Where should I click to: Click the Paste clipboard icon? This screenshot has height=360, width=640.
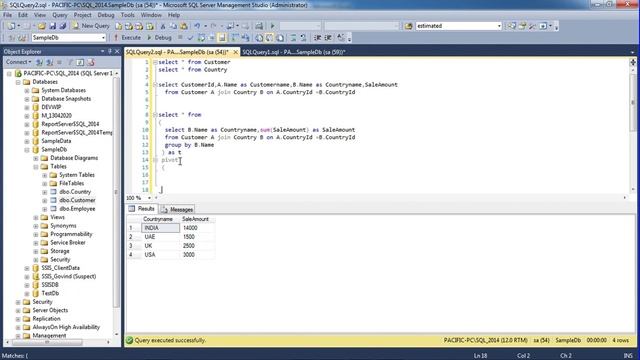click(184, 26)
